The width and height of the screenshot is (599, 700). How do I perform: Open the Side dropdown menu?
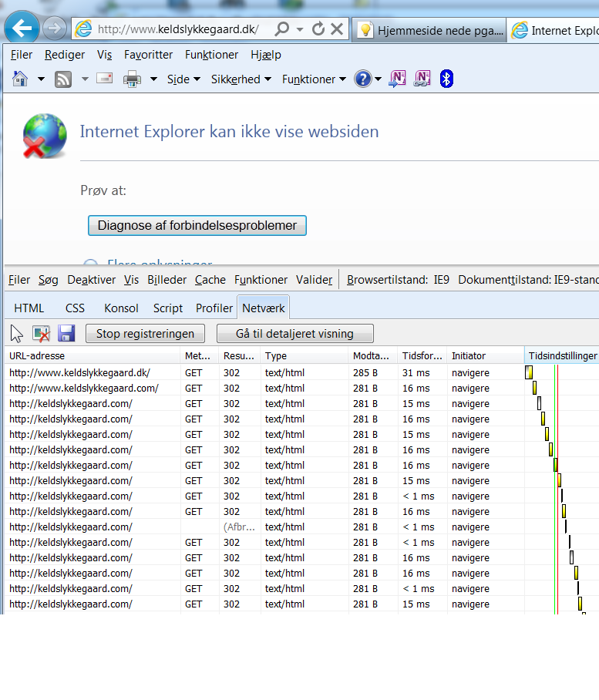[x=183, y=79]
